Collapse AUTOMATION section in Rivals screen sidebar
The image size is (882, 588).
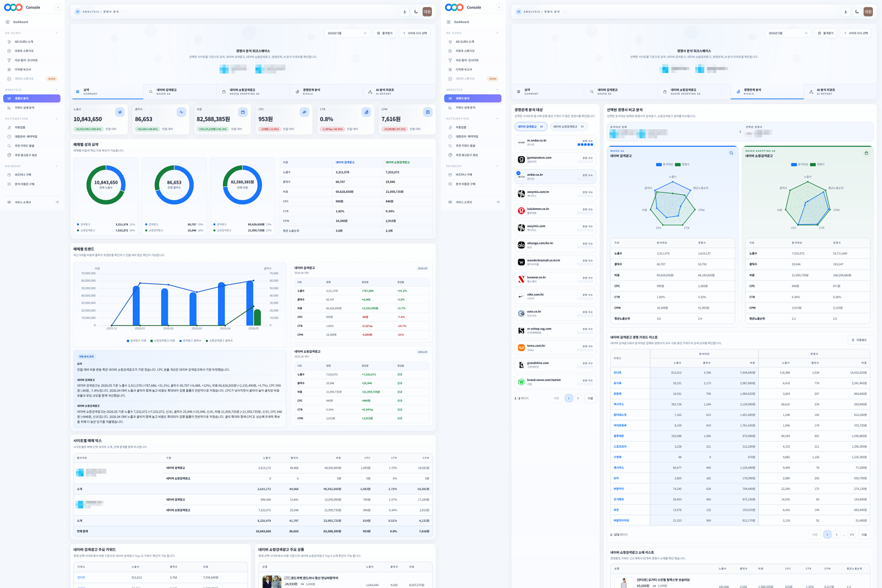(x=497, y=119)
